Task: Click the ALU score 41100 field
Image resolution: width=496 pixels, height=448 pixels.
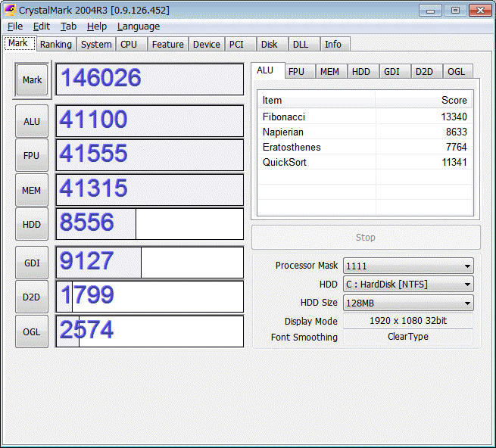Action: (150, 121)
